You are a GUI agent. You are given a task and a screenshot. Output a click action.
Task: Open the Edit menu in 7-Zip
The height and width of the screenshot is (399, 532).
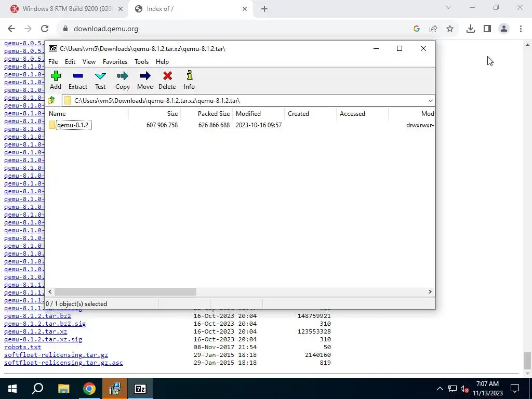click(70, 62)
